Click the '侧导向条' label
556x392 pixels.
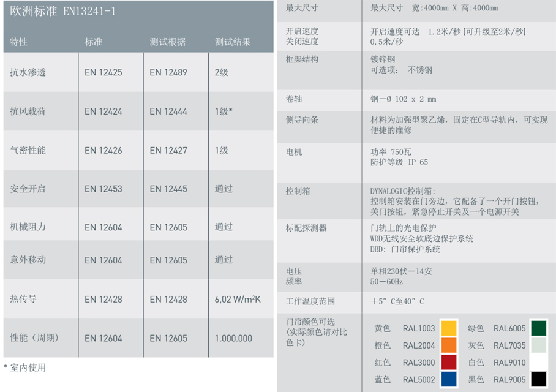click(302, 119)
